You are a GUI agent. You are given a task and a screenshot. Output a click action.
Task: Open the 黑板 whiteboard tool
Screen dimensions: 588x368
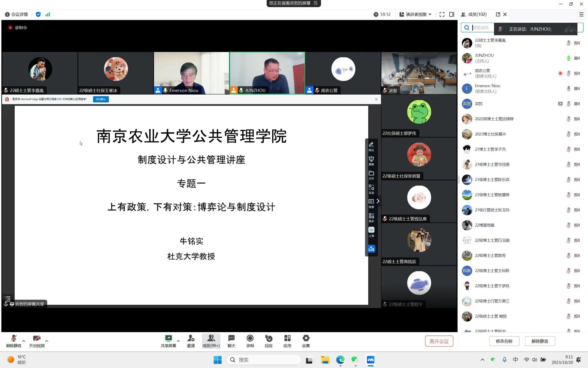(x=371, y=161)
